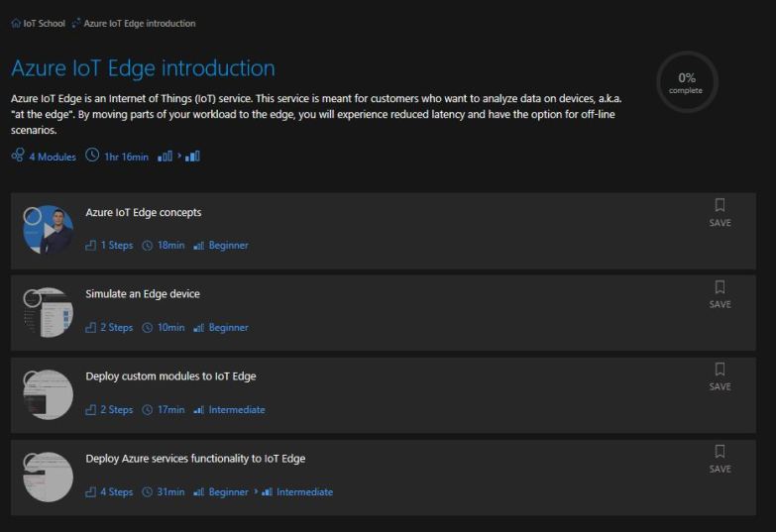Click the level icon on Simulate an Edge device
Image resolution: width=776 pixels, height=532 pixels.
[198, 328]
